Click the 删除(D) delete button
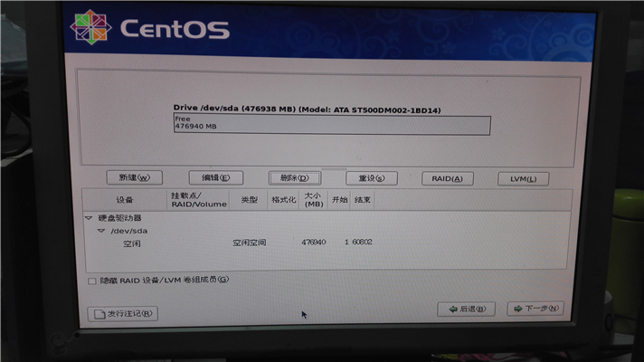Viewport: 644px width, 362px height. [295, 178]
